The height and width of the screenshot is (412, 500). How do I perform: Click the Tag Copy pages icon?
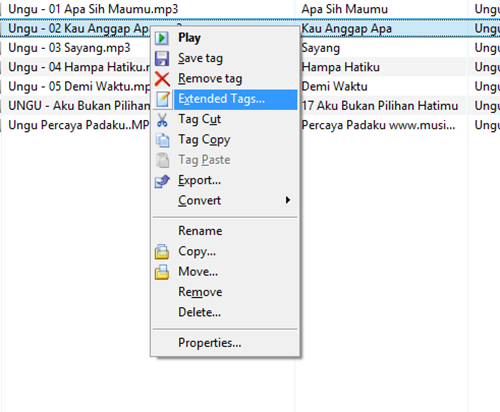pyautogui.click(x=163, y=140)
